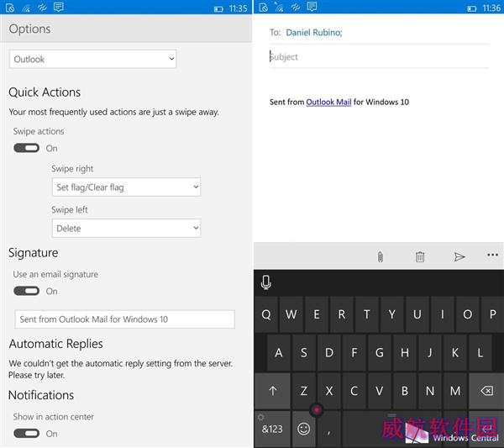
Task: Tap the G key
Action: click(380, 352)
